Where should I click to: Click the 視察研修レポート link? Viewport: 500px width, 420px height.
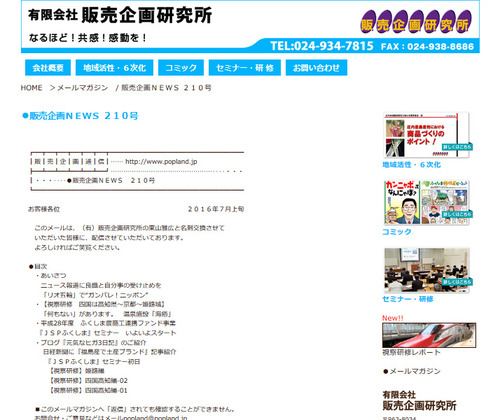point(411,352)
